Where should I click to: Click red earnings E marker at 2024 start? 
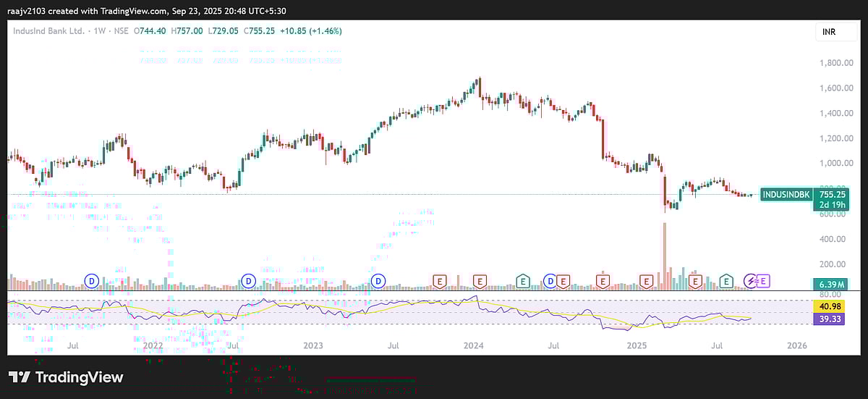(x=480, y=280)
